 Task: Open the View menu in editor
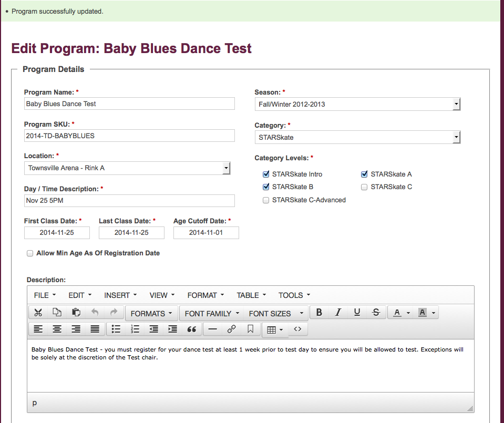pyautogui.click(x=162, y=295)
